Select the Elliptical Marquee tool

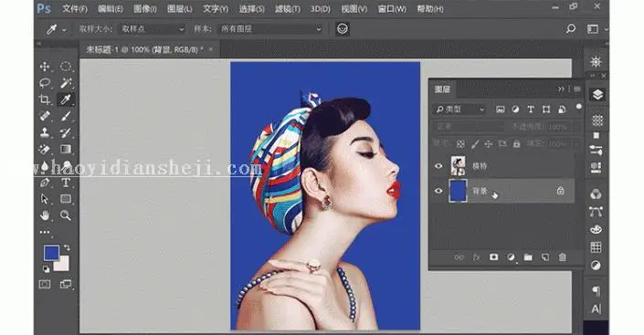click(66, 67)
